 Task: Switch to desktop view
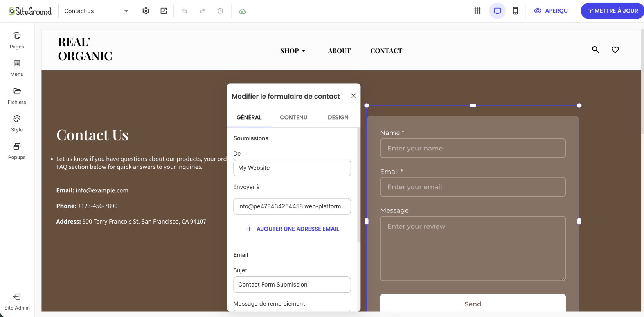click(498, 11)
